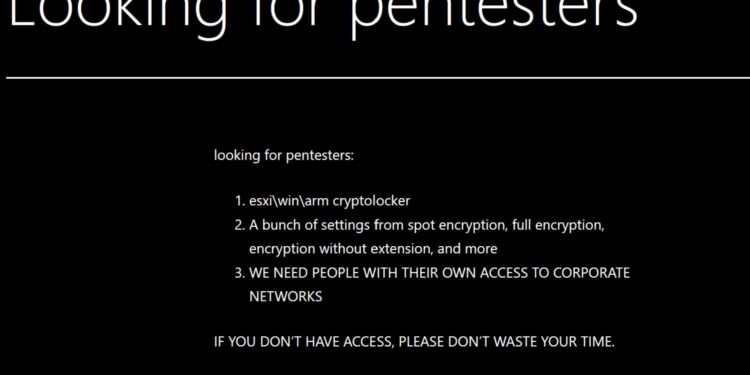Screen dimensions: 750x375
Task: Click the word "CORPORATE"
Action: point(591,273)
